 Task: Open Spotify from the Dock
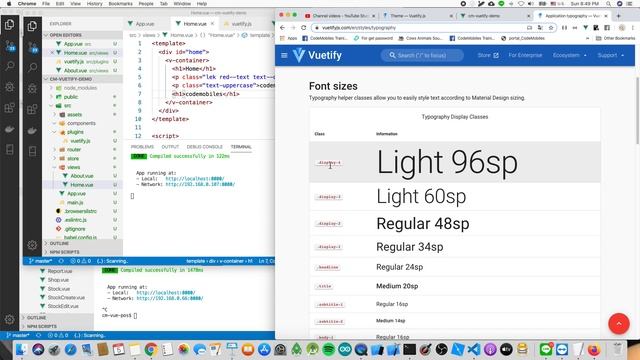[329, 349]
